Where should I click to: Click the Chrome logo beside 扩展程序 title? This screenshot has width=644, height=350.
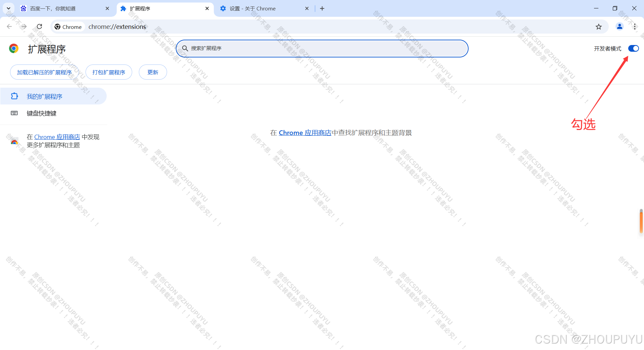(14, 49)
